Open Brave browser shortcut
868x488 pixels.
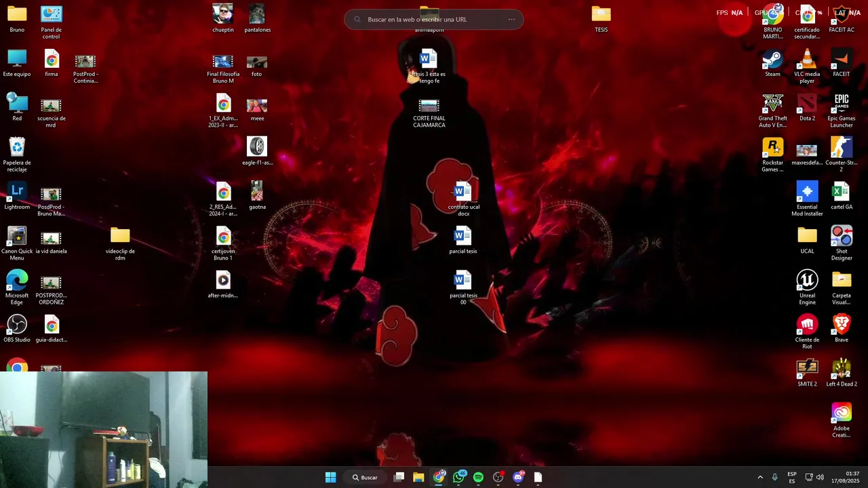pyautogui.click(x=841, y=329)
